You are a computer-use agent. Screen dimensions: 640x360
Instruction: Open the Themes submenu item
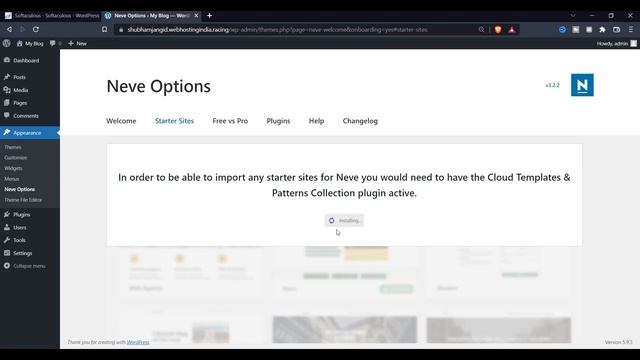tap(13, 147)
